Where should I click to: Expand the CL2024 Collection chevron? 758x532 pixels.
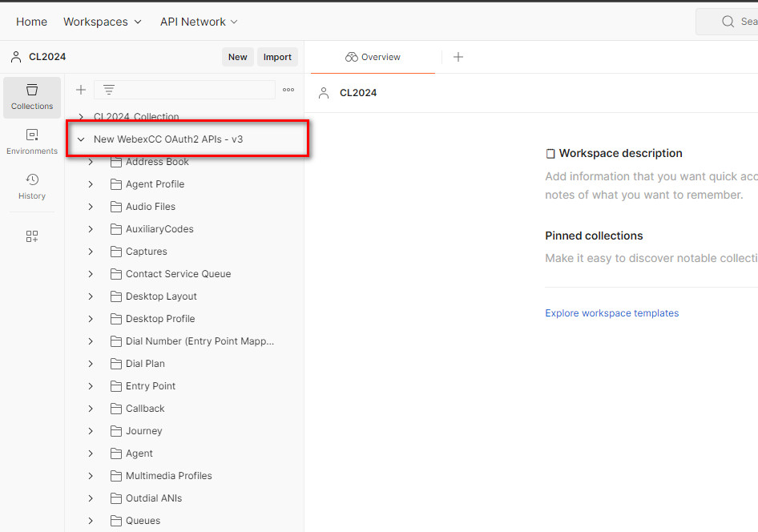point(81,116)
